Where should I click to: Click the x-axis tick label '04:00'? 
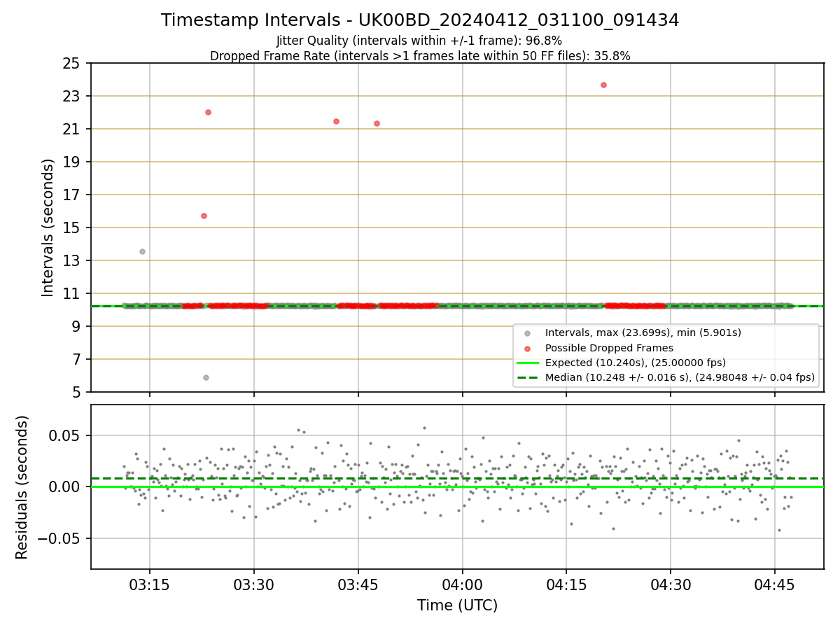462,585
